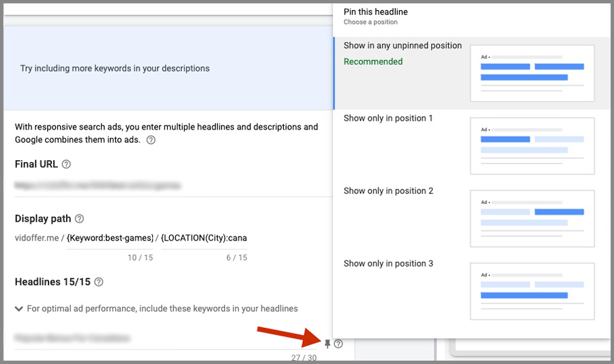The height and width of the screenshot is (364, 614).
Task: Open the Display path help icon
Action: pos(79,219)
